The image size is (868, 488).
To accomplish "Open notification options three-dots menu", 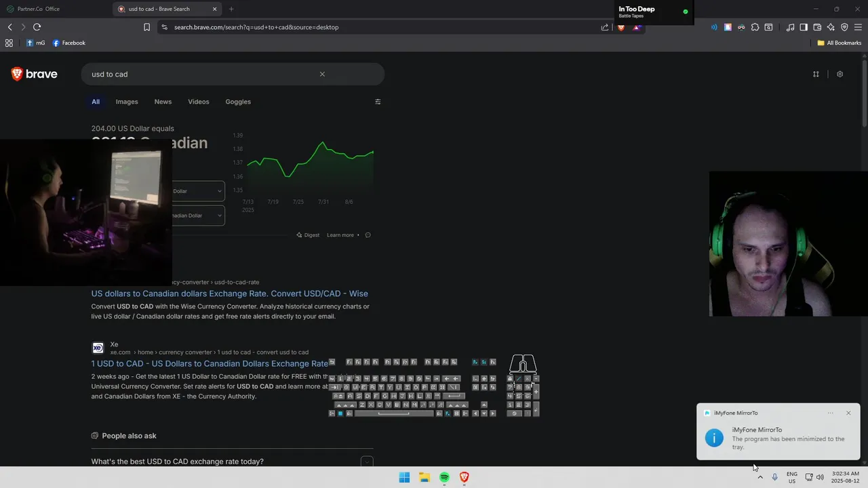I will pyautogui.click(x=830, y=413).
